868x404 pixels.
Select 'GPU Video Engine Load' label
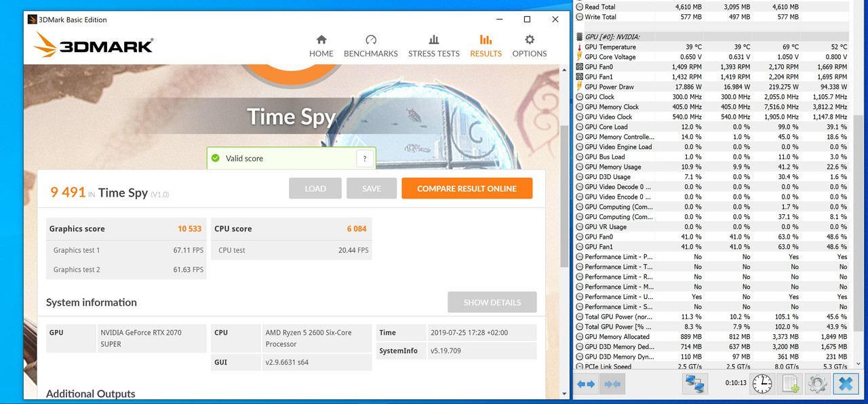coord(618,146)
